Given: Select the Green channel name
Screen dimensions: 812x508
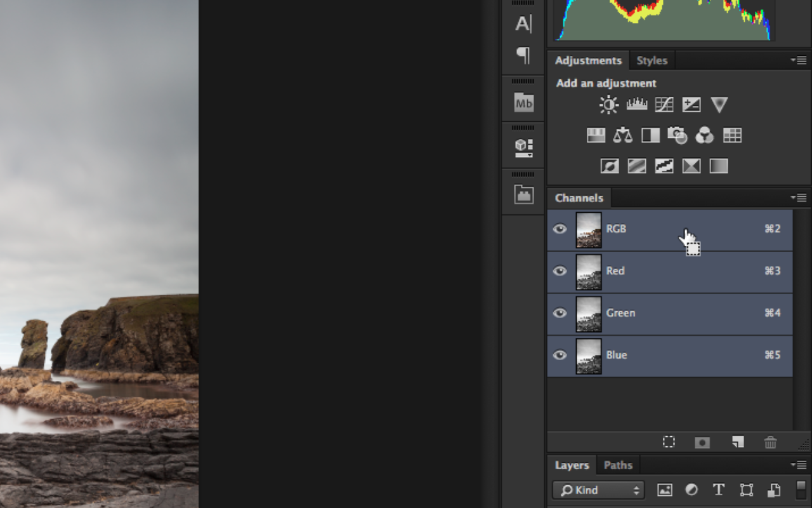Looking at the screenshot, I should click(620, 312).
